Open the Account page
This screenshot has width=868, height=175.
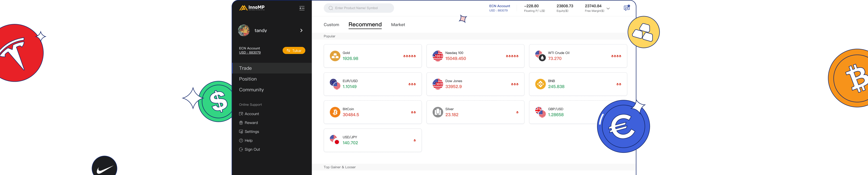click(251, 114)
